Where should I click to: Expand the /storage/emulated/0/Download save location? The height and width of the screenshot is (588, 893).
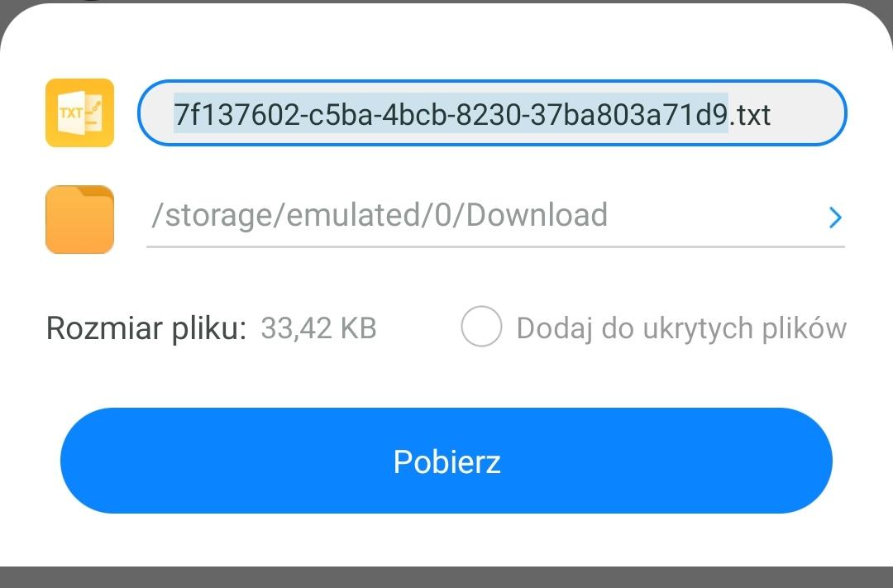380,216
